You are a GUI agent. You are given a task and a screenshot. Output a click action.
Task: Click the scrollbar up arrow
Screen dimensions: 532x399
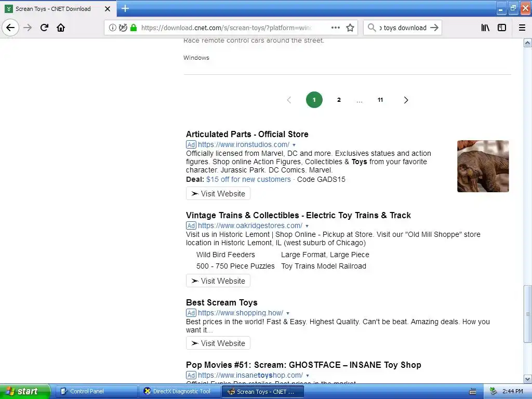[x=527, y=43]
